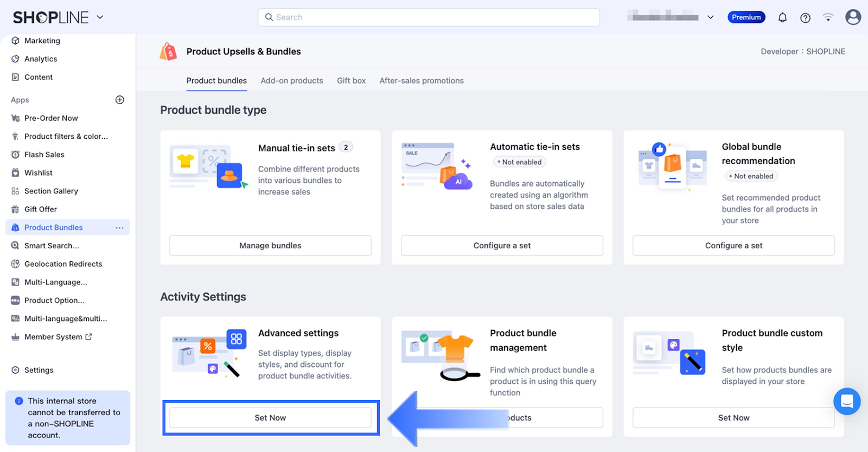Open the Gift box tab
This screenshot has height=452, width=868.
click(351, 81)
